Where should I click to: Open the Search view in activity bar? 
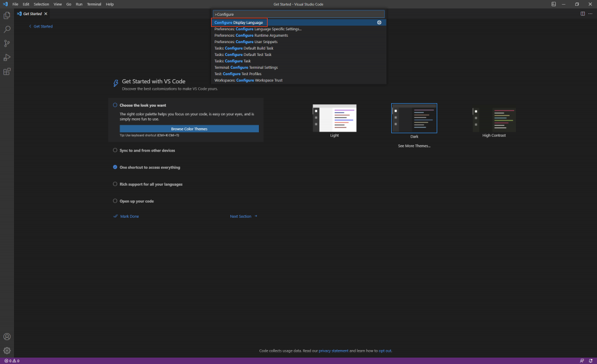coord(7,29)
